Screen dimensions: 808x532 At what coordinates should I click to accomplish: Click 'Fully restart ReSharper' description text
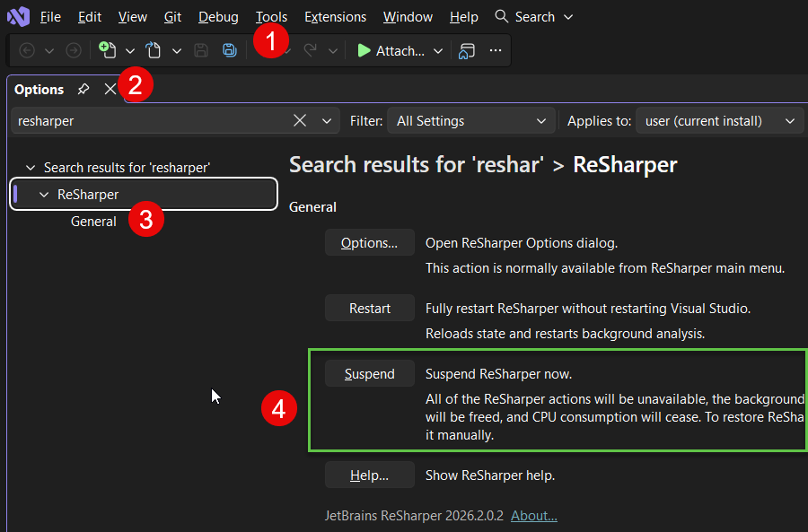click(588, 309)
